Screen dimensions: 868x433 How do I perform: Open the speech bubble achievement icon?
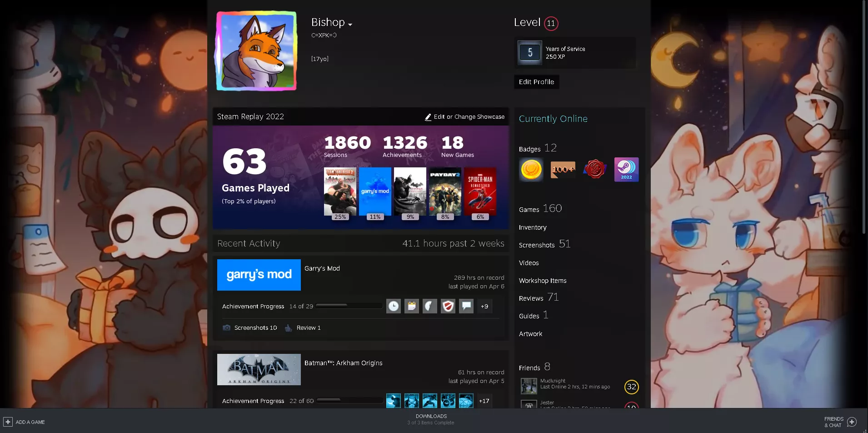pos(466,306)
